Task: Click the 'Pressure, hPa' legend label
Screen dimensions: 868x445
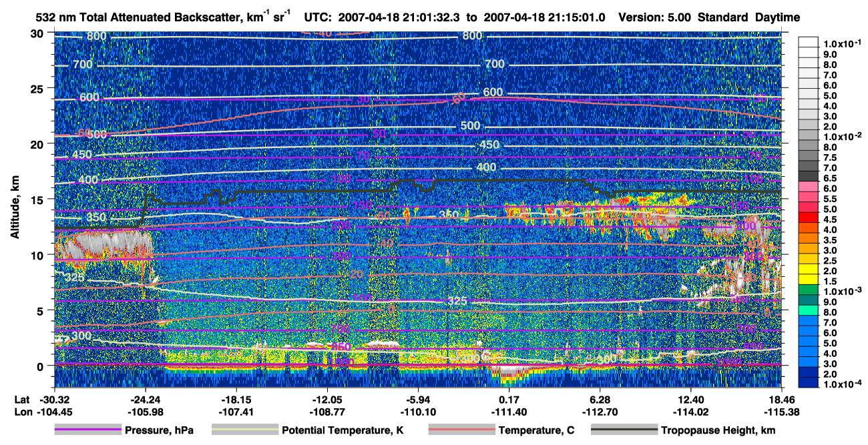Action: click(160, 431)
